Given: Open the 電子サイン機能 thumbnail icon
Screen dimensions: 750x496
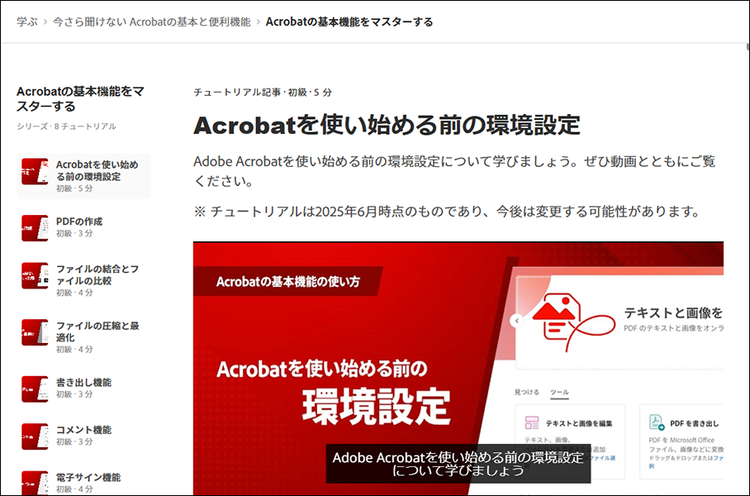Looking at the screenshot, I should pyautogui.click(x=35, y=481).
